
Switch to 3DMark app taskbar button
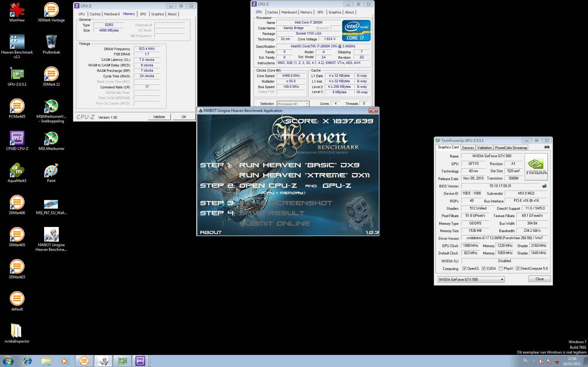(x=84, y=361)
